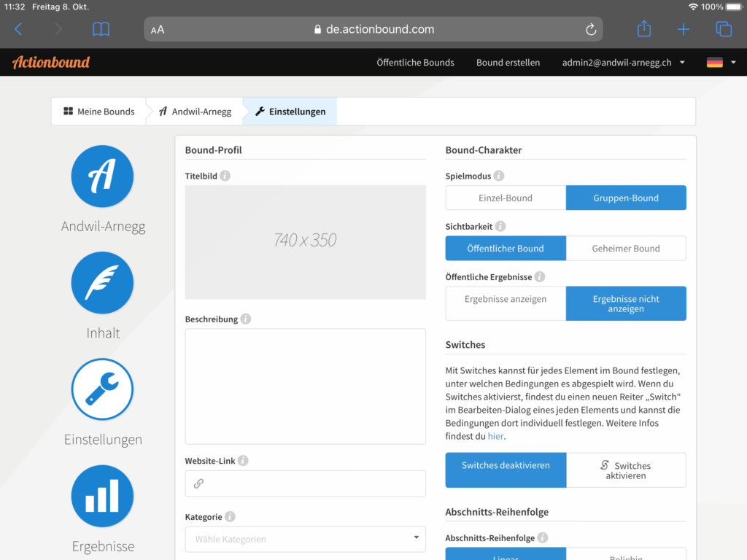Screen dimensions: 747x560
Task: Open Ergebnisse bar chart icon
Action: [102, 496]
